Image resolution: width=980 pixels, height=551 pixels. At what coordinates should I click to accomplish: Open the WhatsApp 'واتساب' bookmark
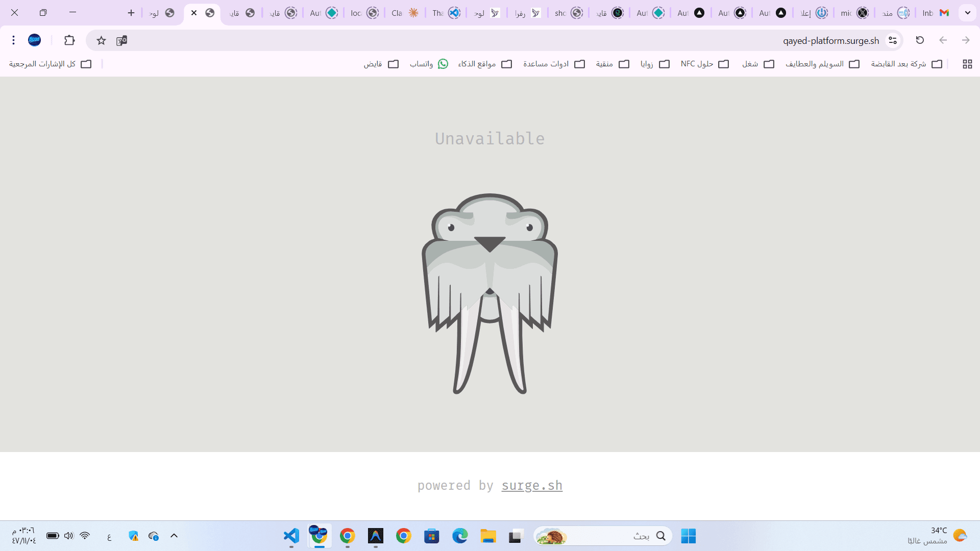click(429, 64)
